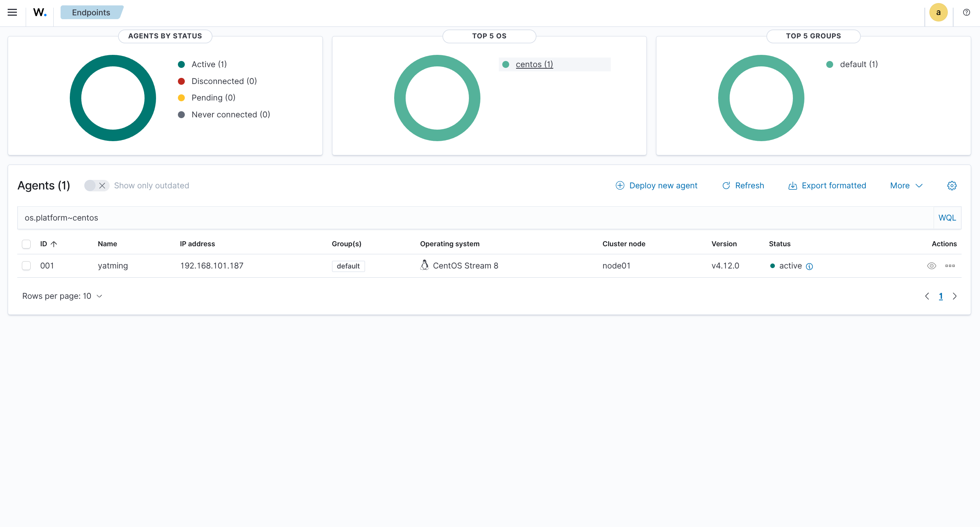This screenshot has height=527, width=980.
Task: Click status info icon next to active
Action: tap(809, 266)
